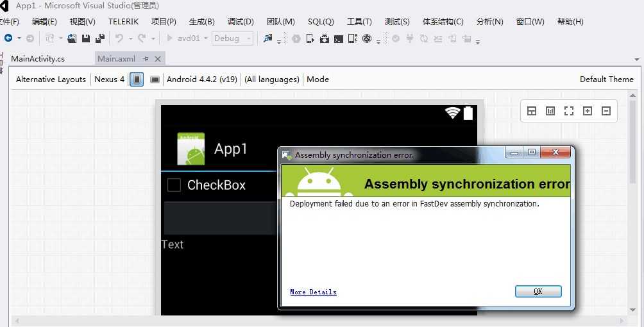This screenshot has width=644, height=327.
Task: Toggle the CheckBox in layout preview
Action: [174, 185]
